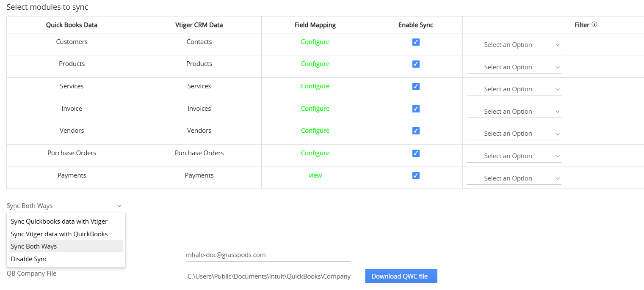Download the QWC file
Image resolution: width=644 pixels, height=290 pixels.
click(x=401, y=276)
